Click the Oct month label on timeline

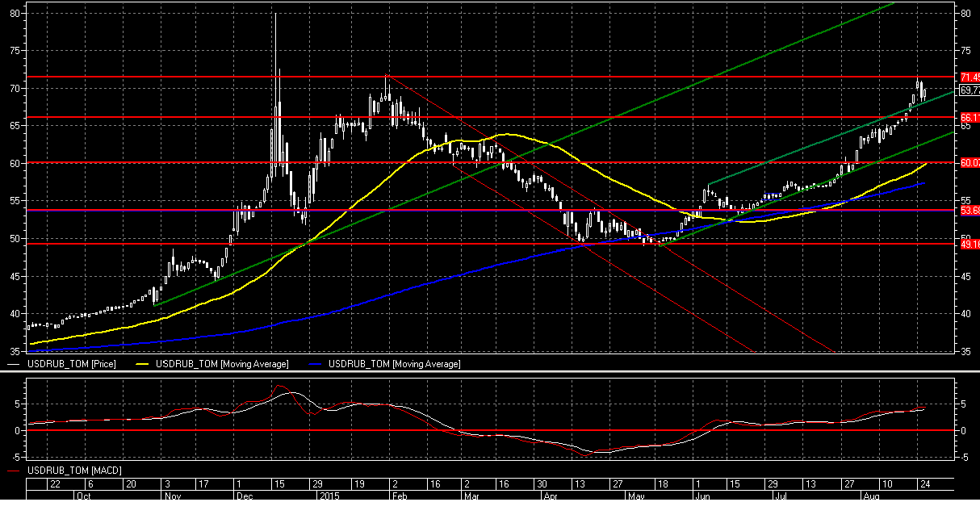coord(82,495)
